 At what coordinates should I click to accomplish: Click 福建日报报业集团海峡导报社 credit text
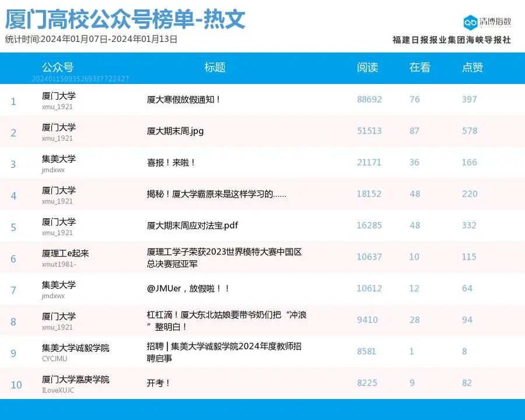coord(452,40)
